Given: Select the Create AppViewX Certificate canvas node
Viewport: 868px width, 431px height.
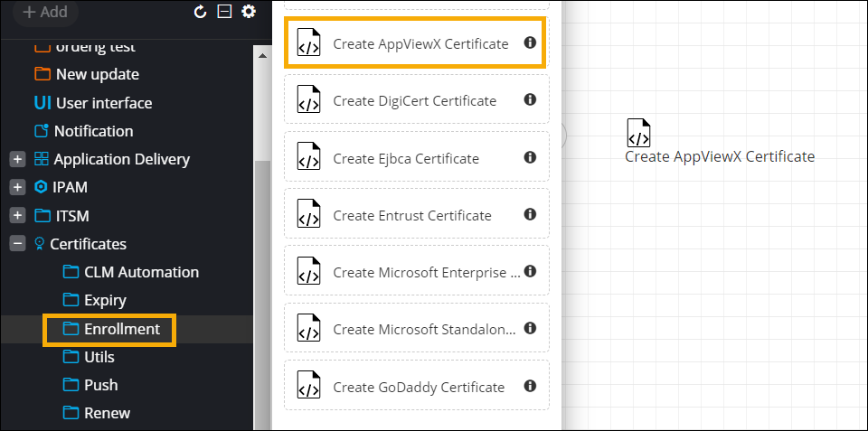Looking at the screenshot, I should (x=639, y=133).
